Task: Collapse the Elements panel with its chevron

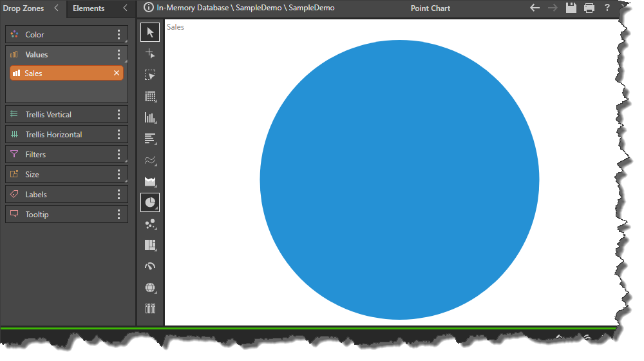Action: [125, 8]
